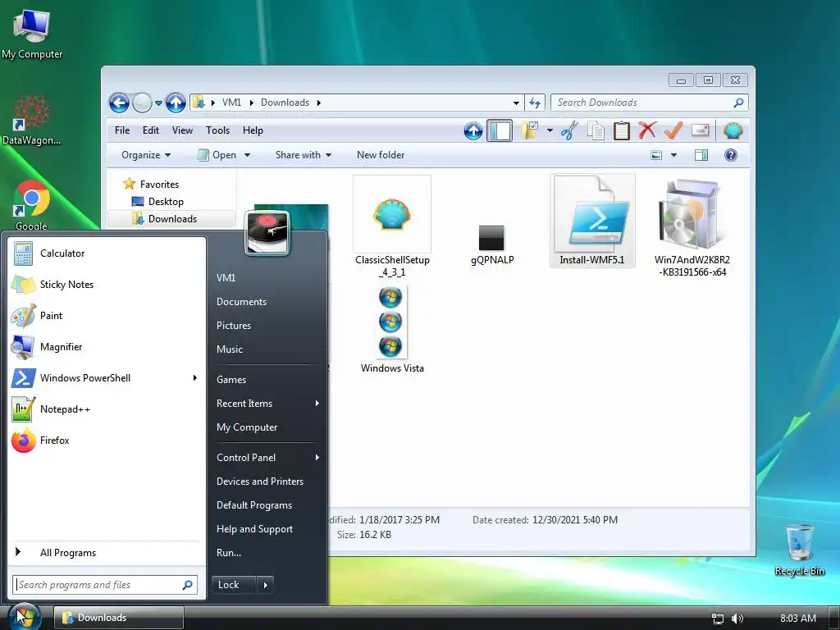
Task: Open the File menu
Action: (122, 130)
